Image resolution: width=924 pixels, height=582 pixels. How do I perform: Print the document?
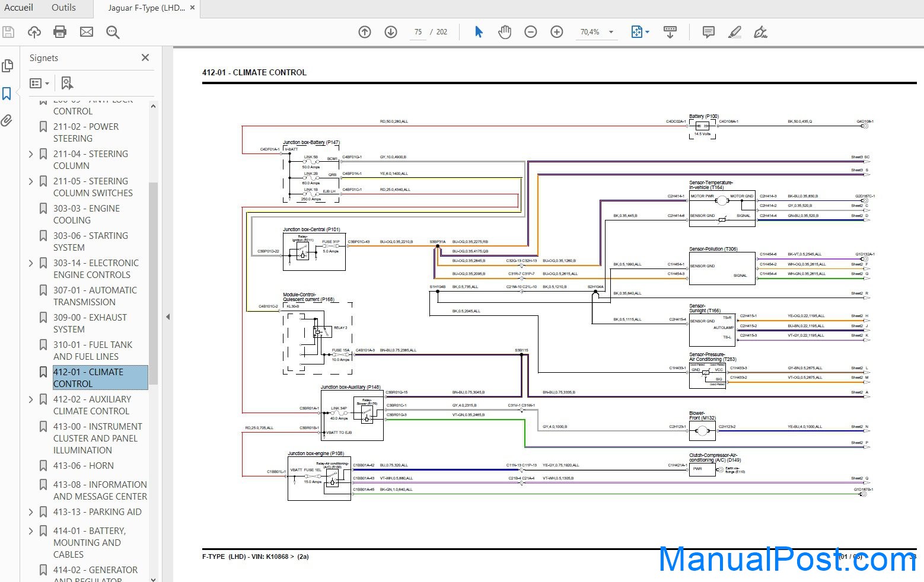(x=60, y=32)
